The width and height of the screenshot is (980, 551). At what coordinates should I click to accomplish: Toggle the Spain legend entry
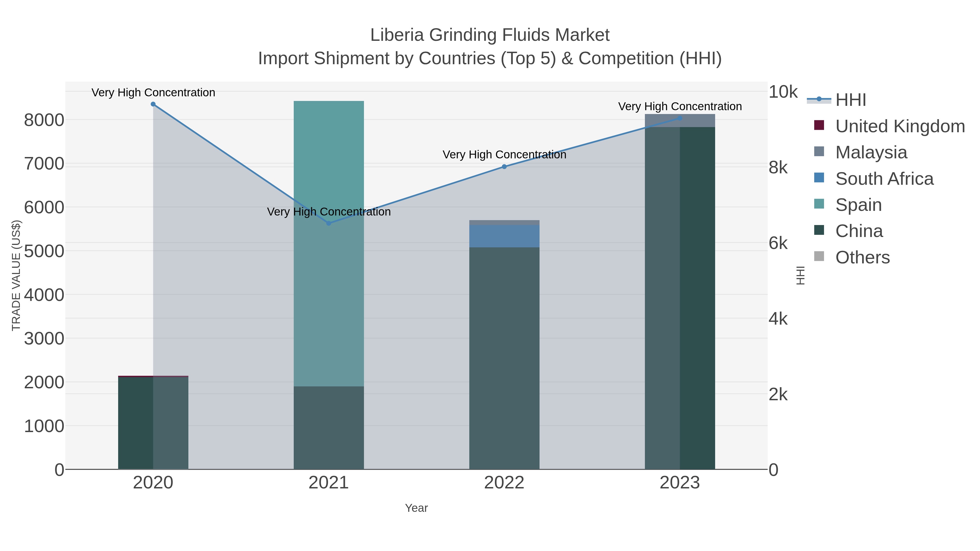pos(848,205)
